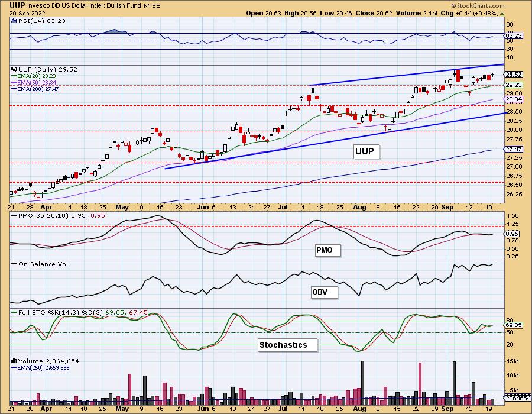This screenshot has height=414, width=532.
Task: Click the UUP annotation box on price chart
Action: 365,151
